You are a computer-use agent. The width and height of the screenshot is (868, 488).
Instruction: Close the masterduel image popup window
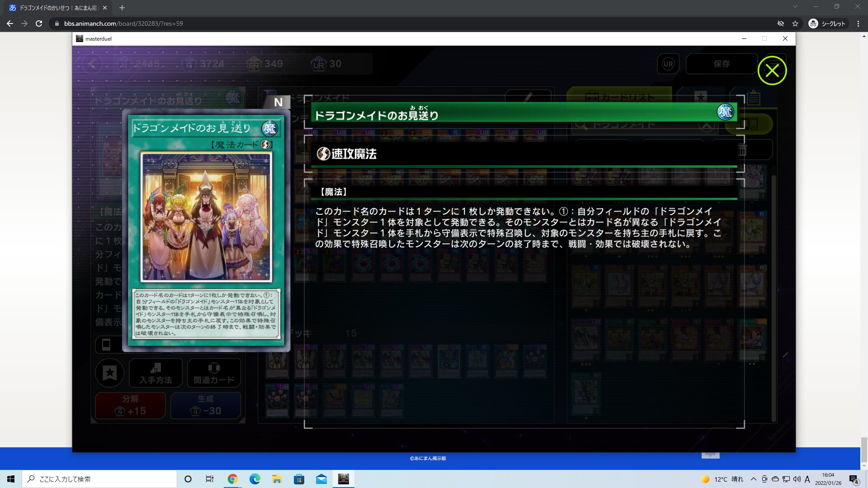(x=785, y=39)
